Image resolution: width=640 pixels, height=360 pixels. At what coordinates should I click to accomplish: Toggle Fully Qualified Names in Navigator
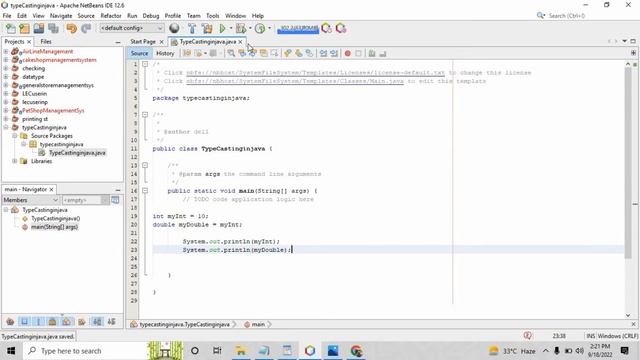(82, 322)
